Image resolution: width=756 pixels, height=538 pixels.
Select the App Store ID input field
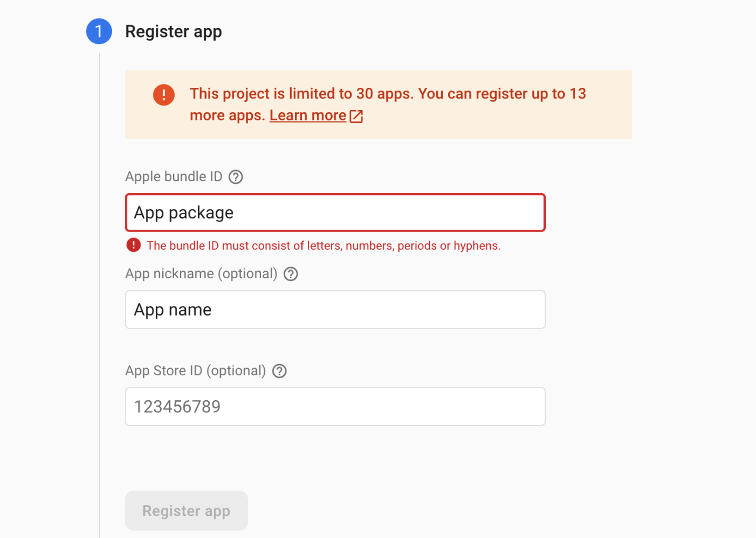(x=335, y=407)
